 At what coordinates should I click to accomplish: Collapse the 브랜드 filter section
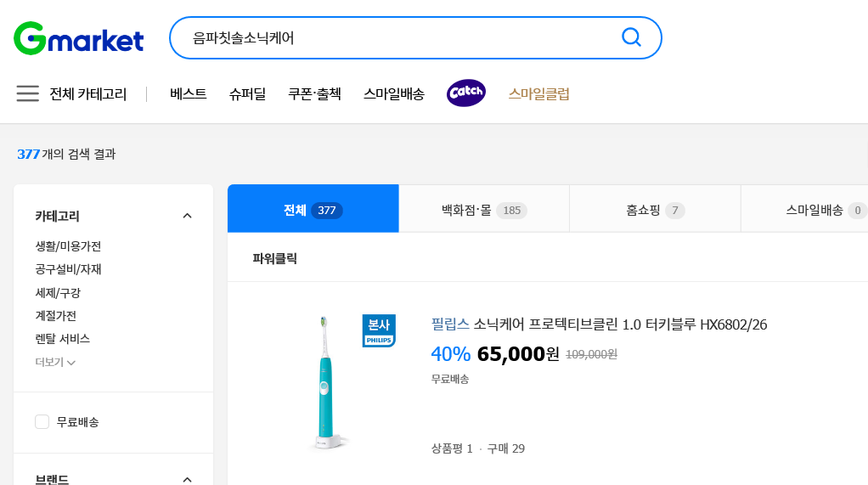(x=188, y=479)
